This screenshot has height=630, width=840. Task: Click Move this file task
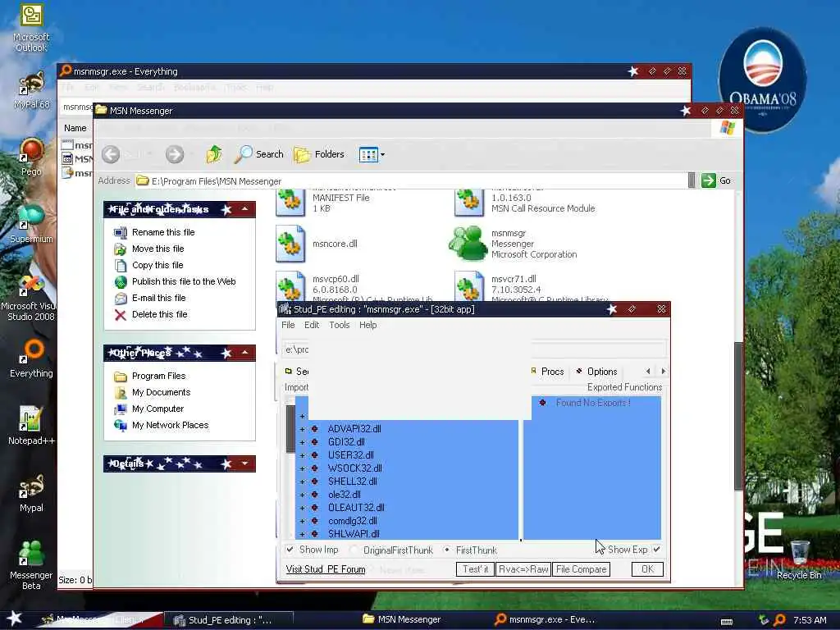click(x=157, y=249)
